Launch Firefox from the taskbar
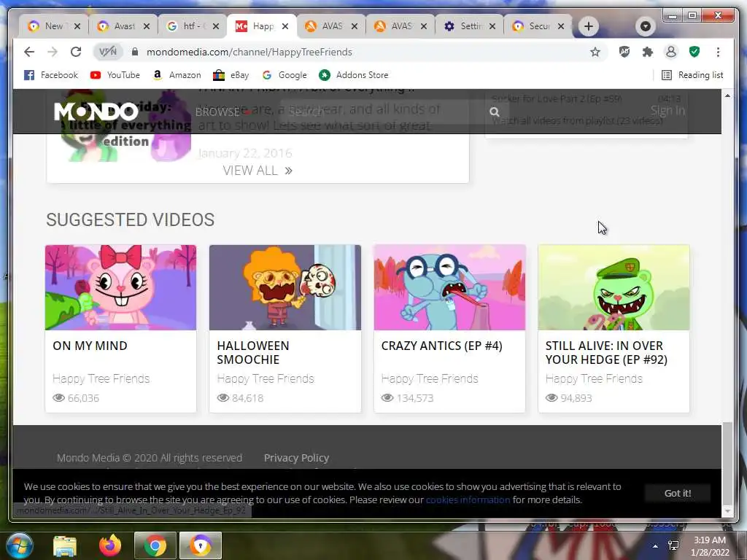Screen dimensions: 747x560 click(110, 545)
